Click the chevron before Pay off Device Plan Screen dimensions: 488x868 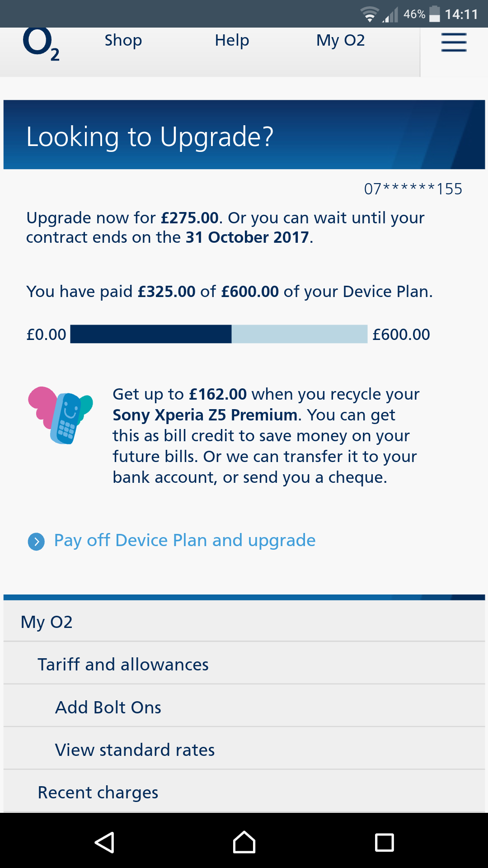tap(36, 542)
